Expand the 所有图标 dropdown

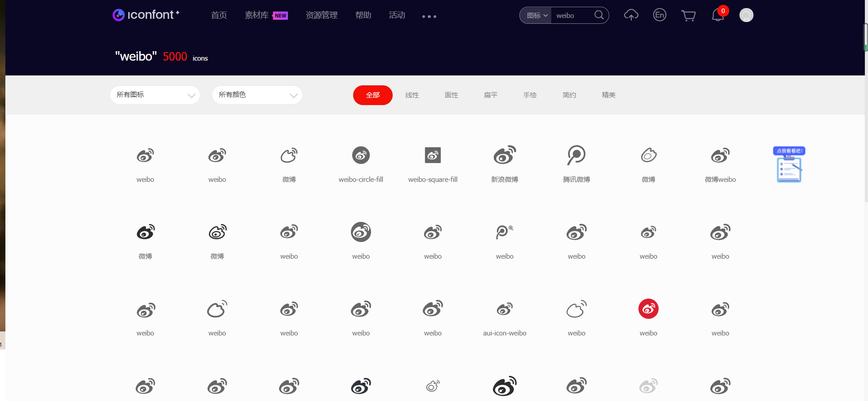155,95
